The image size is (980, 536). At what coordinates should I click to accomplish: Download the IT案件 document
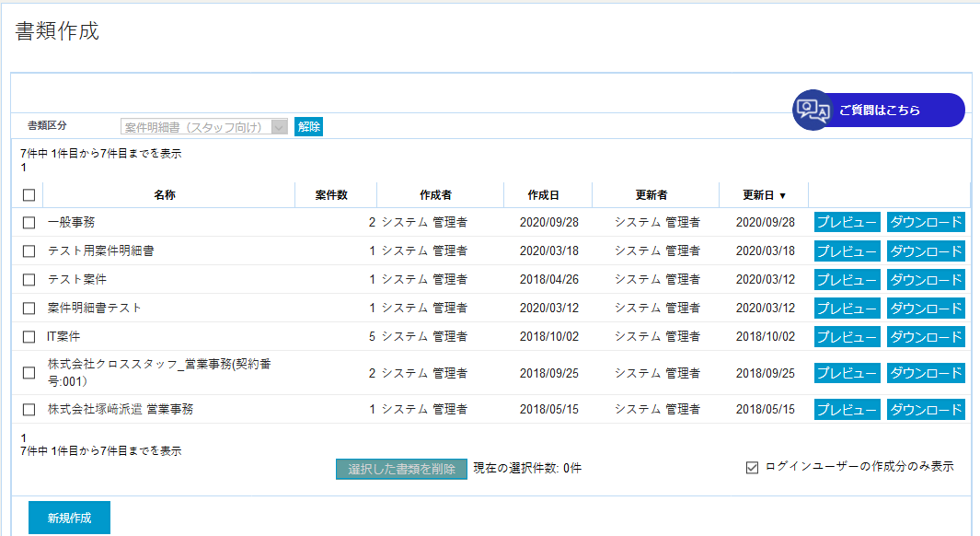click(x=926, y=336)
